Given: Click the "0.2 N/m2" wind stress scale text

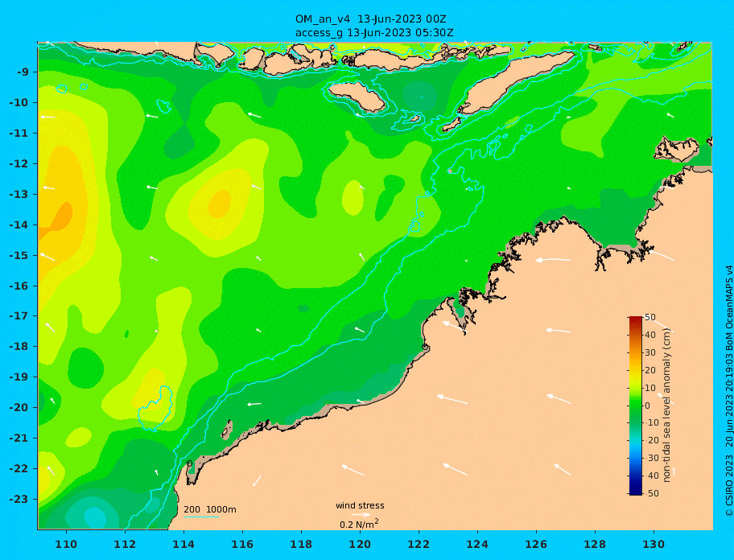Looking at the screenshot, I should click(359, 524).
